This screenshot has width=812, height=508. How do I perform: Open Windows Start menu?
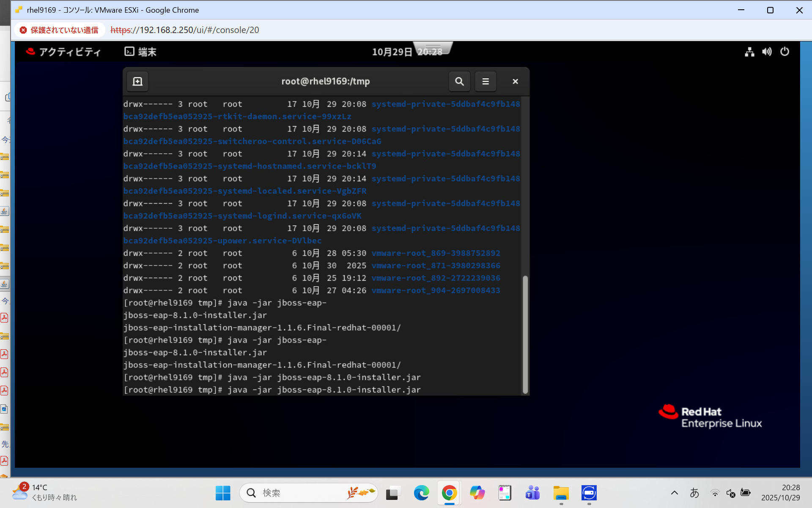coord(223,493)
